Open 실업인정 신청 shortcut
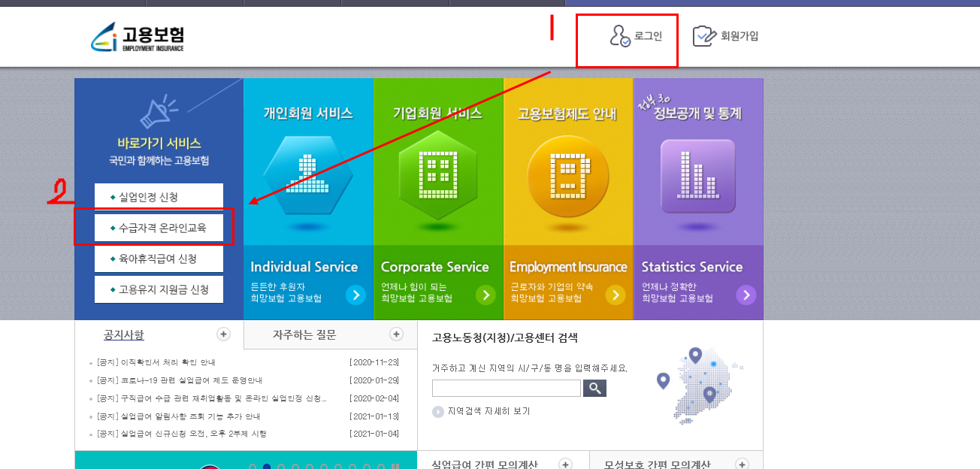 (x=159, y=197)
